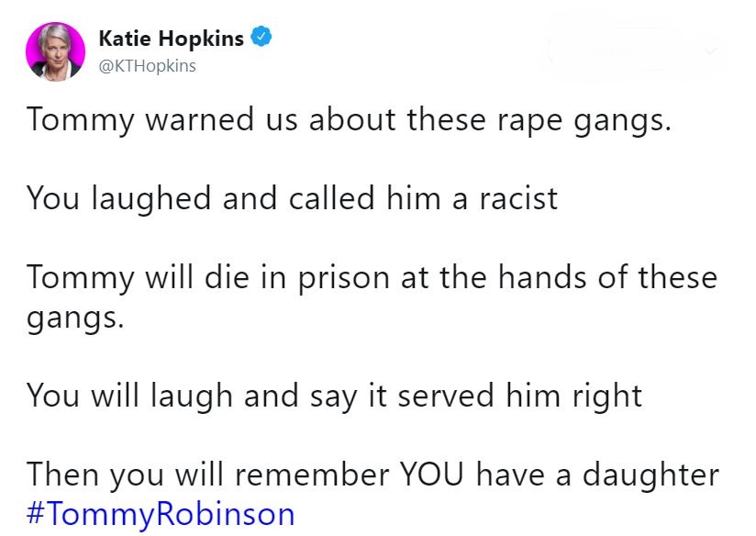Click the capitalized word 'YOU' in the last sentence

tap(431, 475)
